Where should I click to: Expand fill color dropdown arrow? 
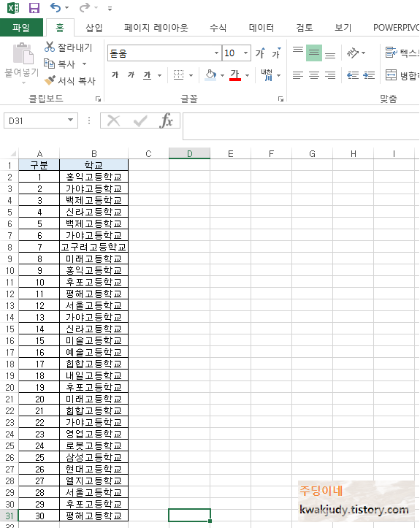tap(222, 75)
